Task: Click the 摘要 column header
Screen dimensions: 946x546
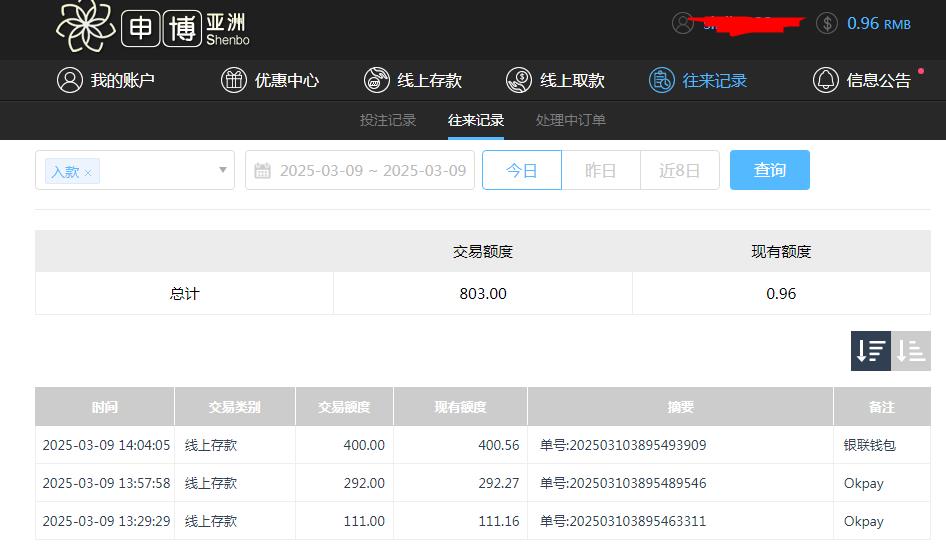Action: (681, 407)
